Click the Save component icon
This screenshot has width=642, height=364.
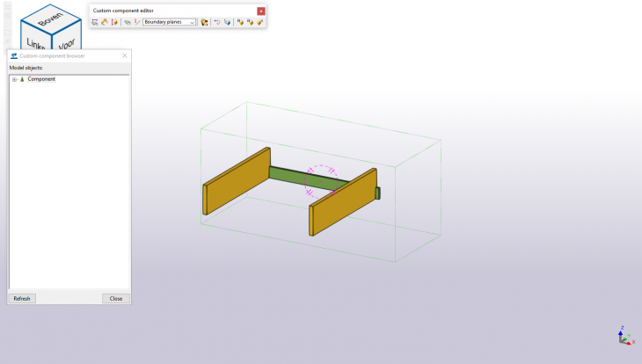[x=240, y=22]
